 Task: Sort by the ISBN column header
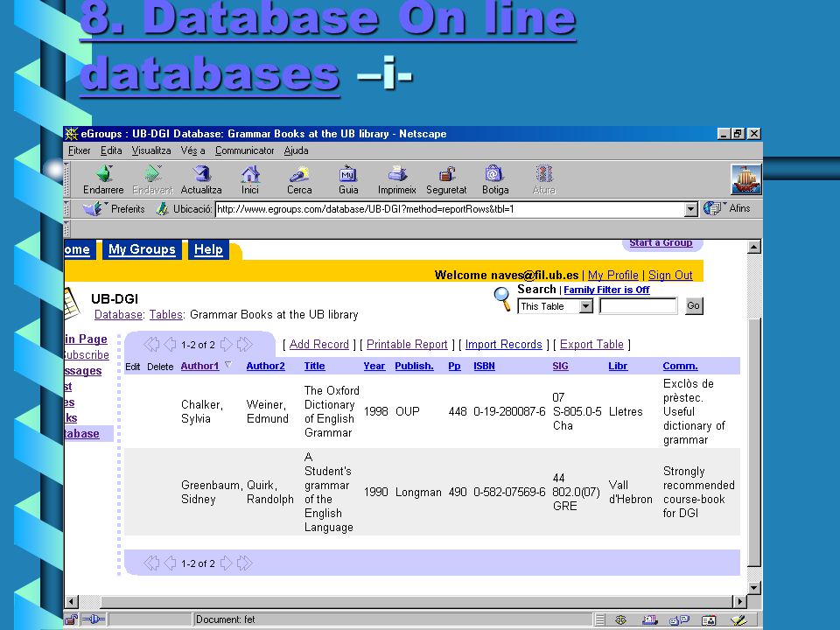tap(484, 366)
